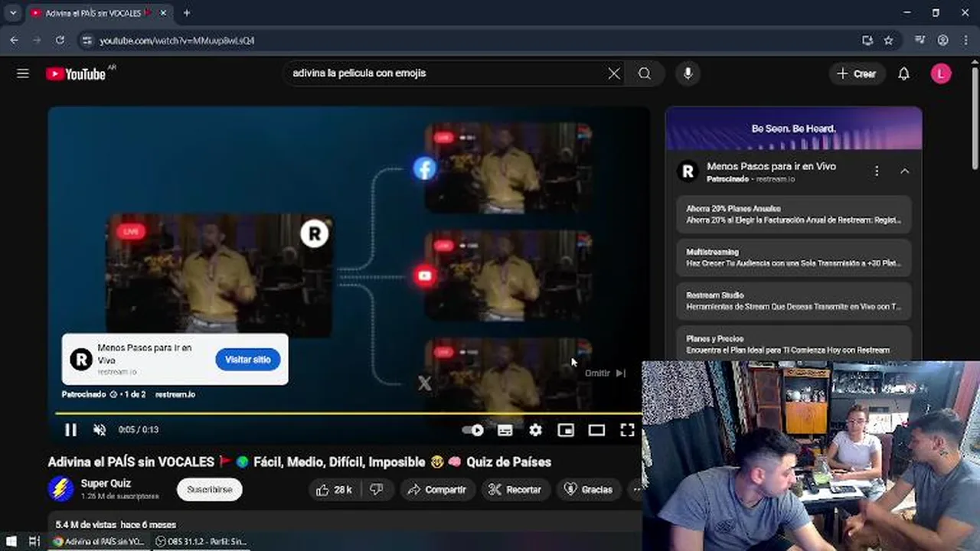The image size is (980, 551).
Task: Switch to miniplayer mode
Action: click(566, 430)
